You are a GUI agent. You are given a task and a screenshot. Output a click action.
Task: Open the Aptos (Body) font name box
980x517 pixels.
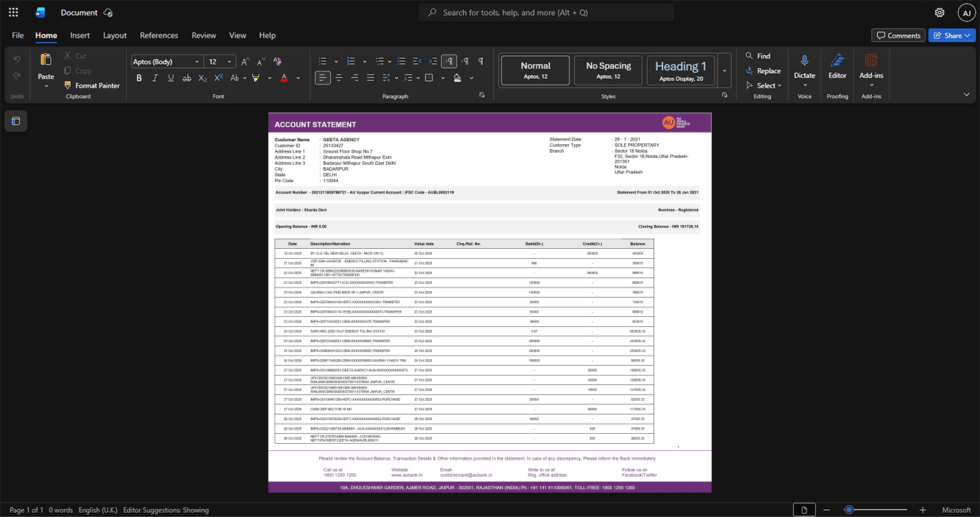pos(166,62)
